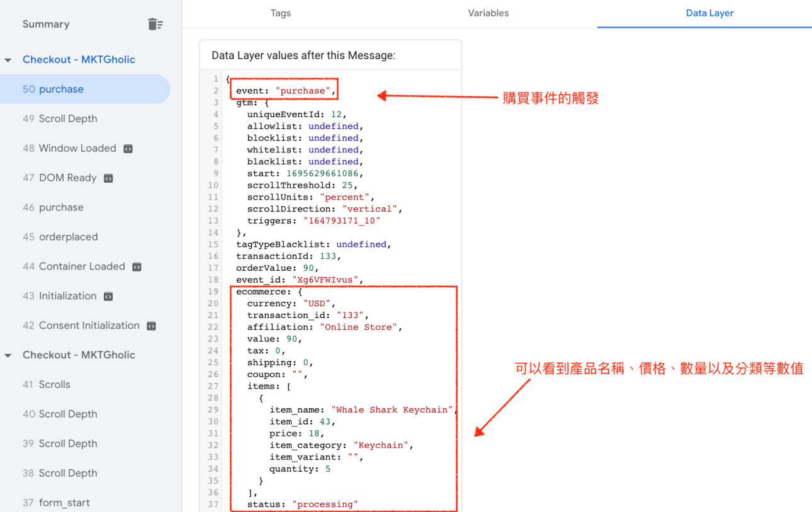Click the transactionId: 133 line

coord(288,256)
